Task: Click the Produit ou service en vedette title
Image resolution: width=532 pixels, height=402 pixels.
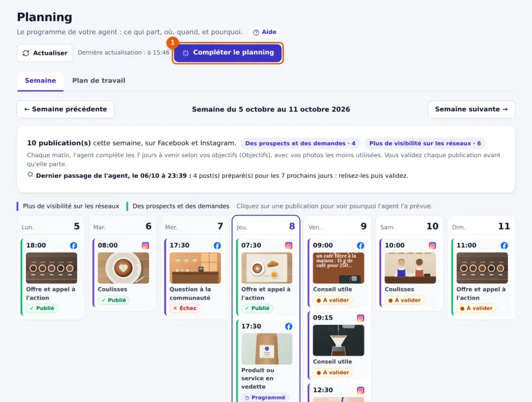Action: point(257,378)
